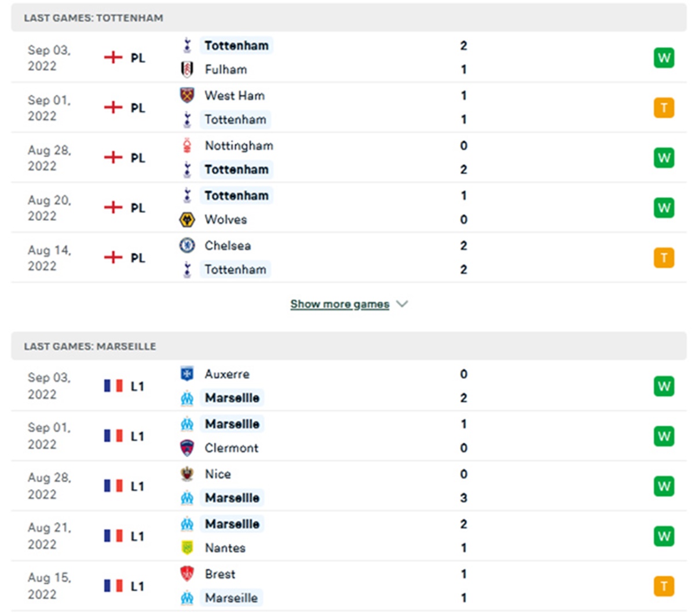Expand the Show more games chevron
The width and height of the screenshot is (695, 616).
pos(403,304)
